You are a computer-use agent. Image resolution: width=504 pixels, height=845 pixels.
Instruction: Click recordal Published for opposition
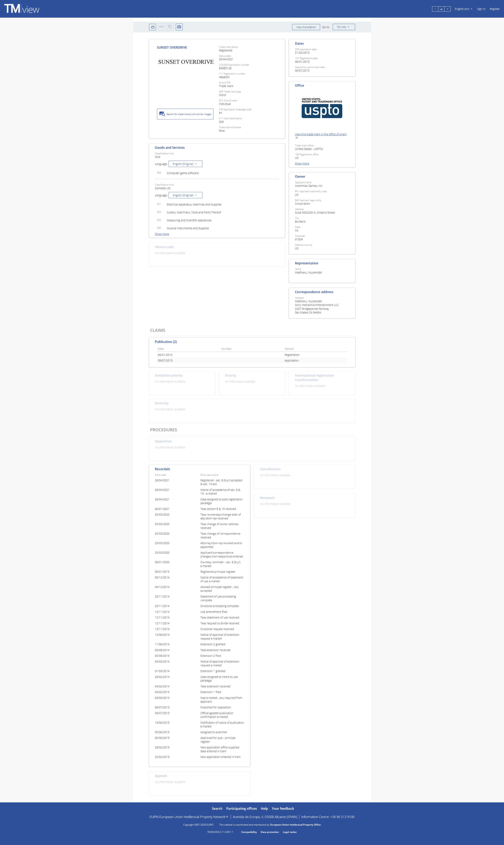click(216, 707)
